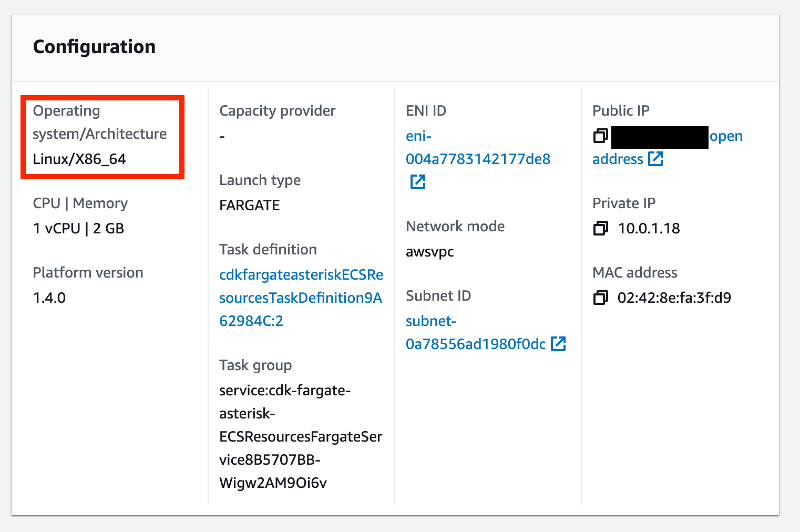Click external link icon beside subnet ID
The image size is (800, 532).
558,344
